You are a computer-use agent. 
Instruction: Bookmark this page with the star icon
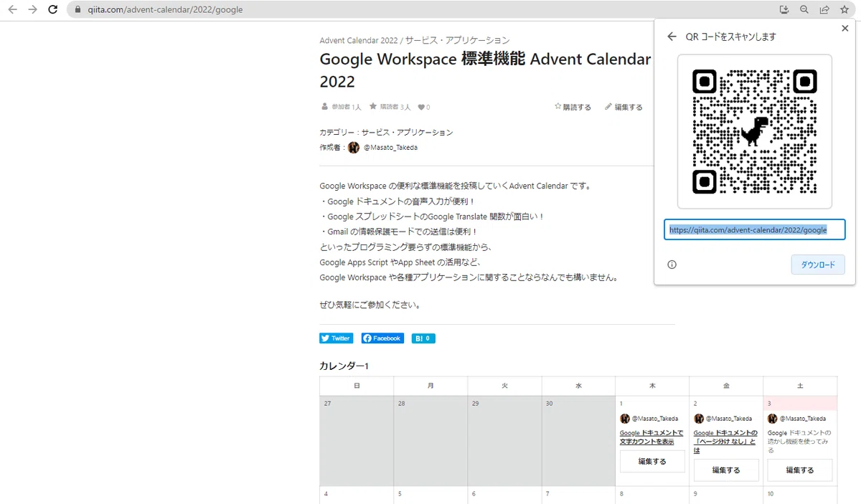click(x=844, y=10)
